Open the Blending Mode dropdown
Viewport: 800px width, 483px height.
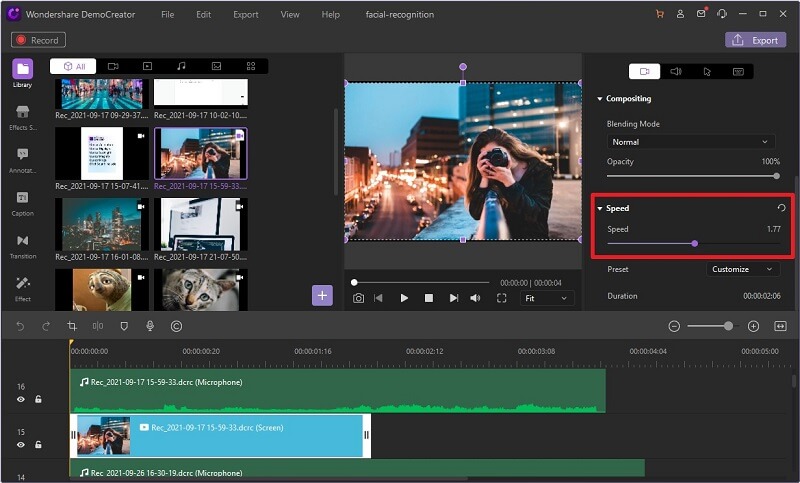tap(690, 142)
